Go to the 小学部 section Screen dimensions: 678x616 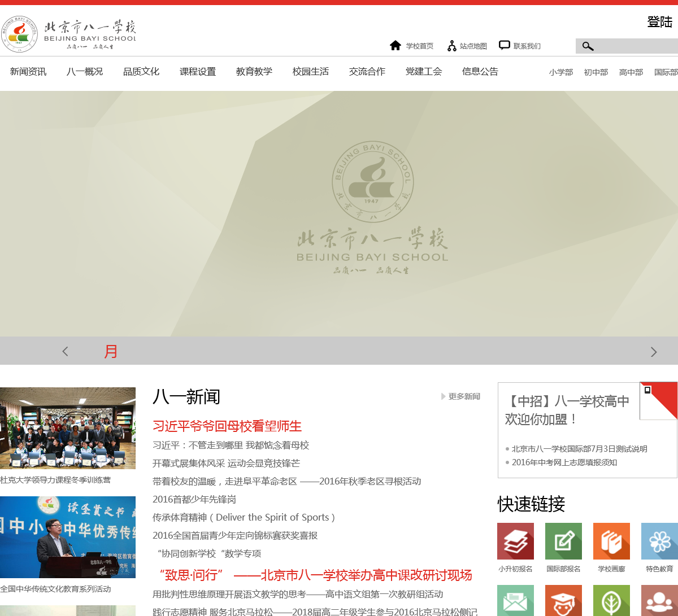561,72
